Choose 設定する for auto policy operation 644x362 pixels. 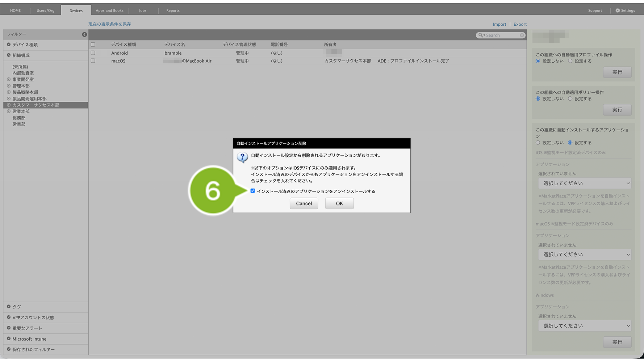[570, 98]
